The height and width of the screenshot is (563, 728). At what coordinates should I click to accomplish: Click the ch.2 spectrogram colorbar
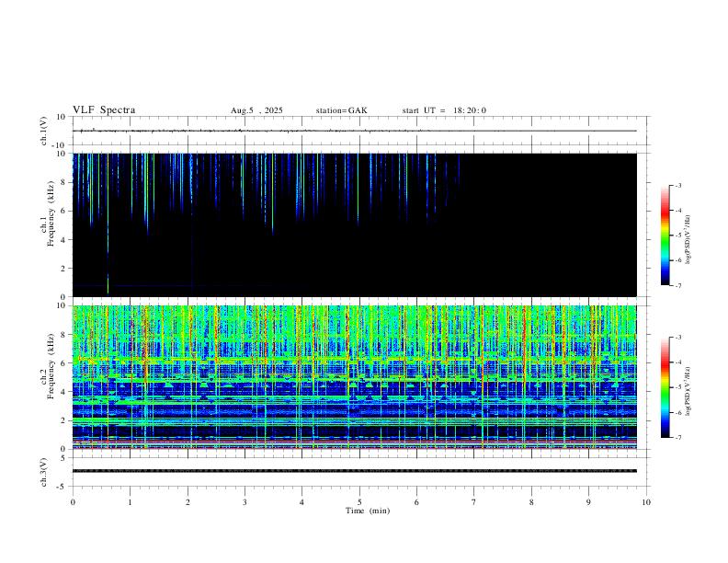point(665,387)
